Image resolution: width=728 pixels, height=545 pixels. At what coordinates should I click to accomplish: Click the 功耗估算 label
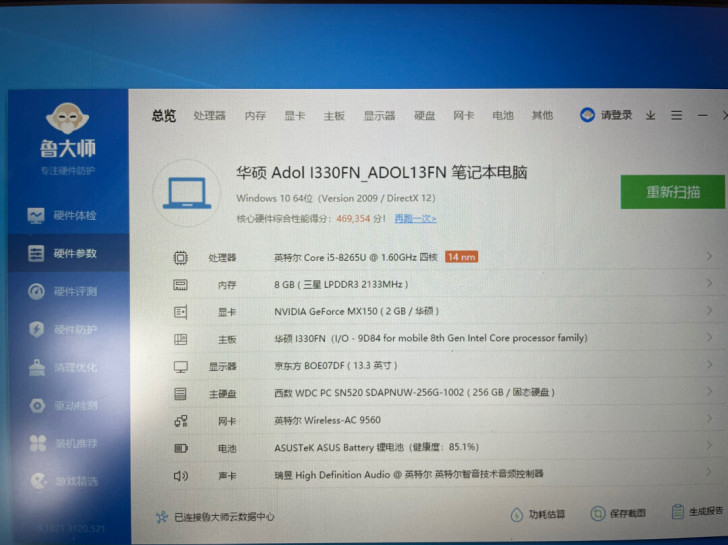click(546, 514)
